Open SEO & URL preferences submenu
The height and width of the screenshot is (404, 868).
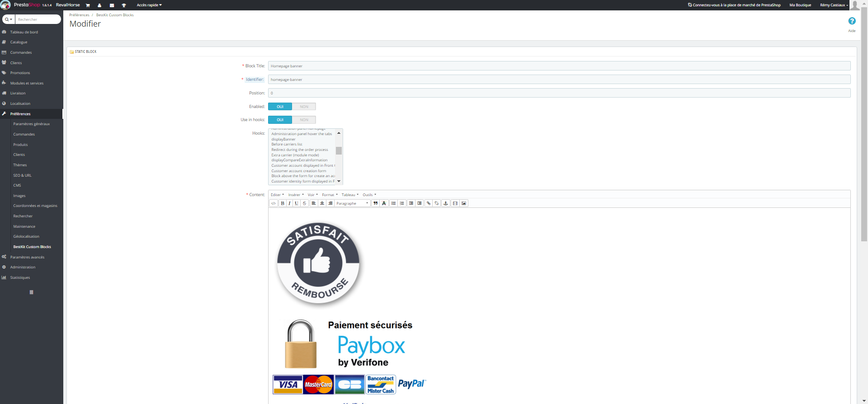[23, 175]
